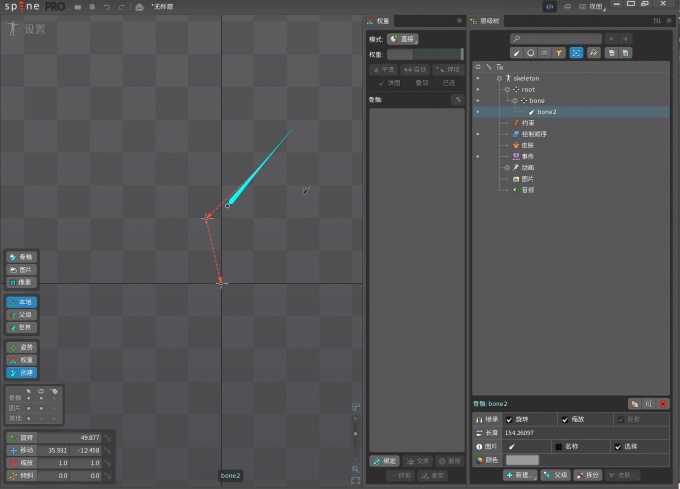680x489 pixels.
Task: Click the Spine PRO logo
Action: pyautogui.click(x=35, y=7)
